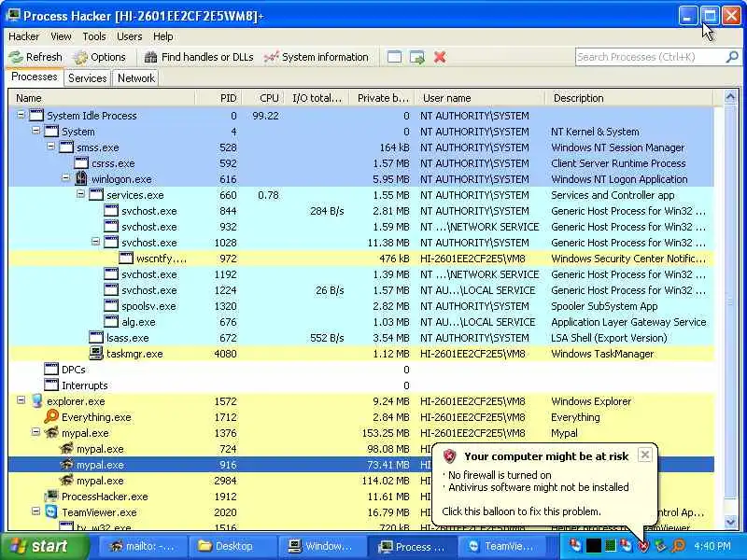747x560 pixels.
Task: Click the taskmgr.exe process icon
Action: click(x=96, y=354)
